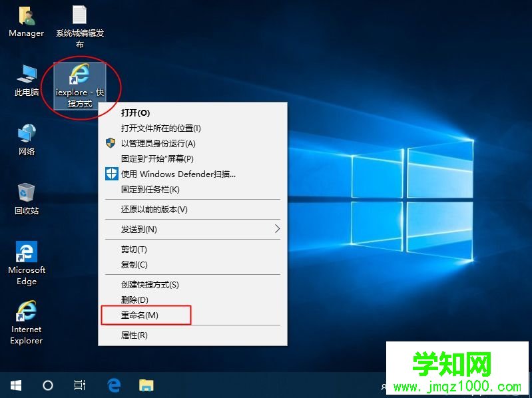Open File Explorer from the taskbar

pyautogui.click(x=146, y=385)
